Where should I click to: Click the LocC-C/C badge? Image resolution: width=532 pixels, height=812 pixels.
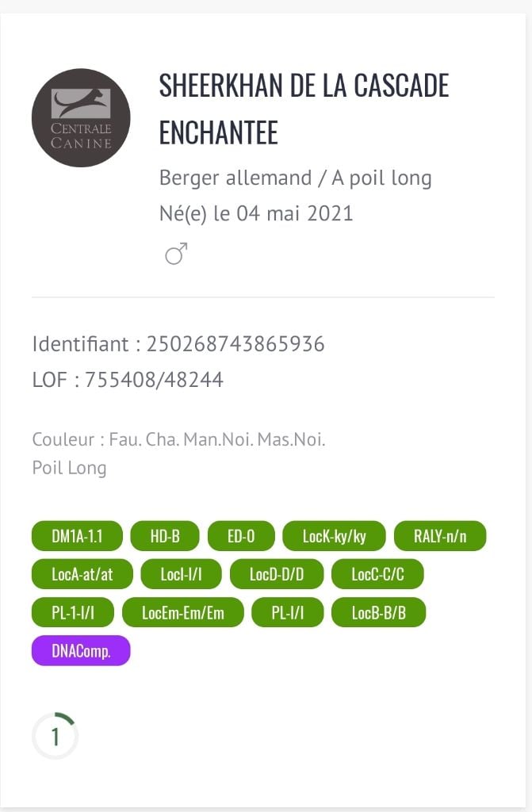point(377,574)
